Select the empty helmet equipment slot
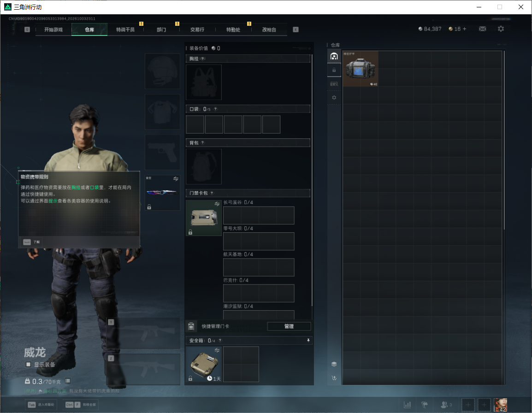The height and width of the screenshot is (413, 532). (x=163, y=71)
